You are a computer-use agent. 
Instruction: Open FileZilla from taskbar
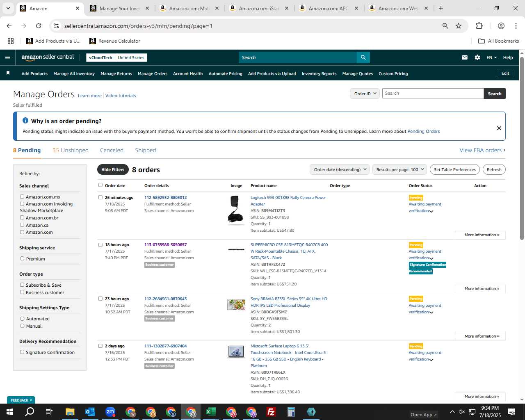[x=271, y=412]
